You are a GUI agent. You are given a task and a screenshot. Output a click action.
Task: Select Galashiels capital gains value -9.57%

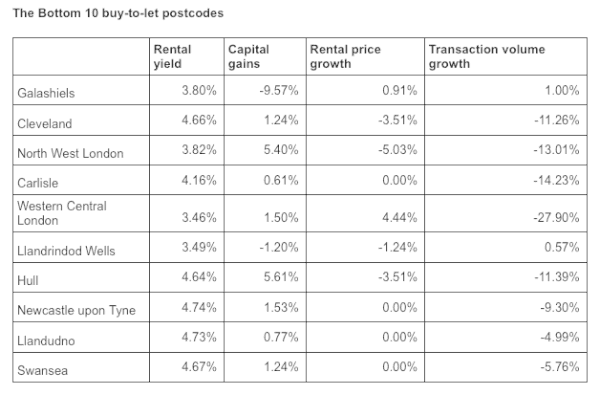tap(279, 90)
